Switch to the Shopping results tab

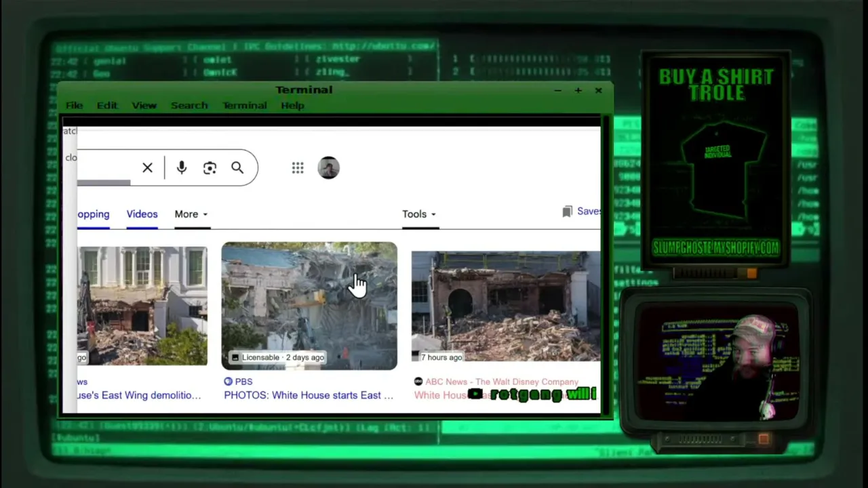coord(94,214)
